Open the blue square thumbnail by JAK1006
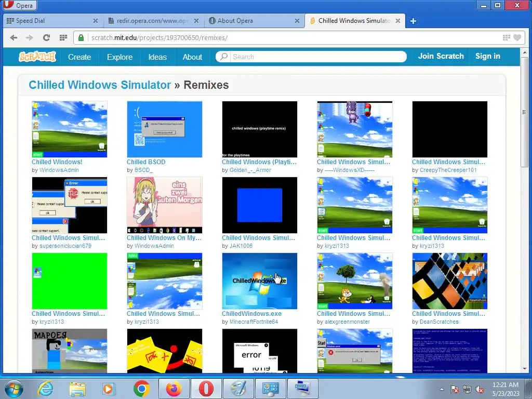Screen dimensions: 532x399 pyautogui.click(x=260, y=205)
